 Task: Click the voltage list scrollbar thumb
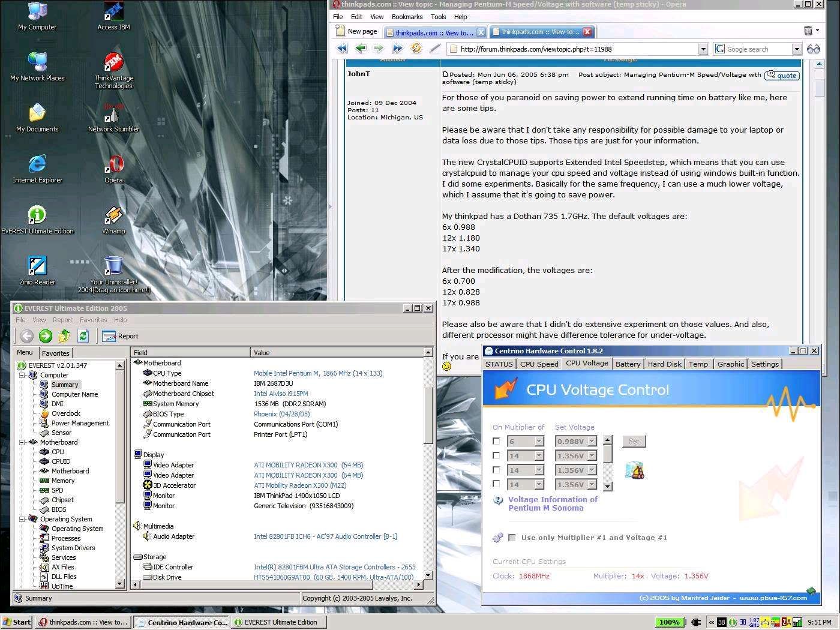(608, 454)
